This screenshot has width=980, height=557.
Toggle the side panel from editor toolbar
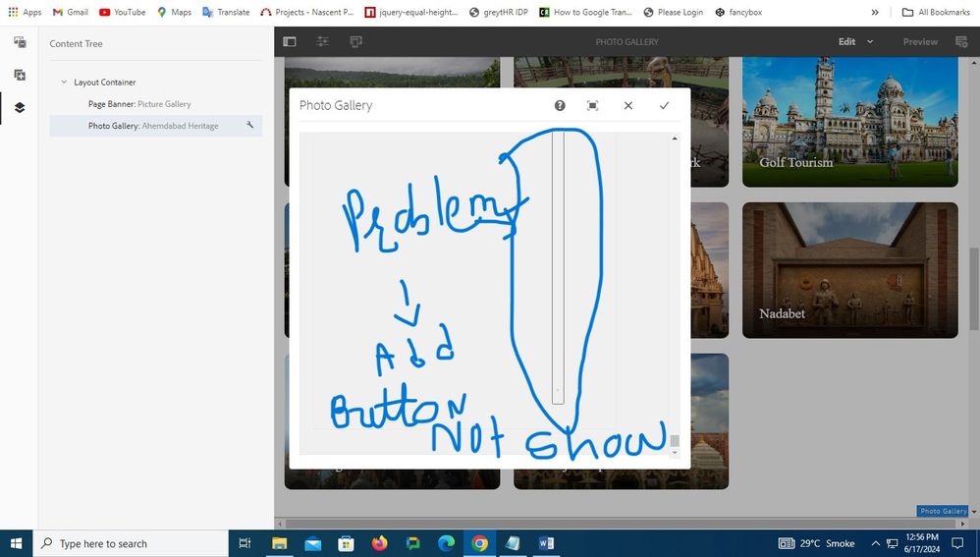click(290, 42)
